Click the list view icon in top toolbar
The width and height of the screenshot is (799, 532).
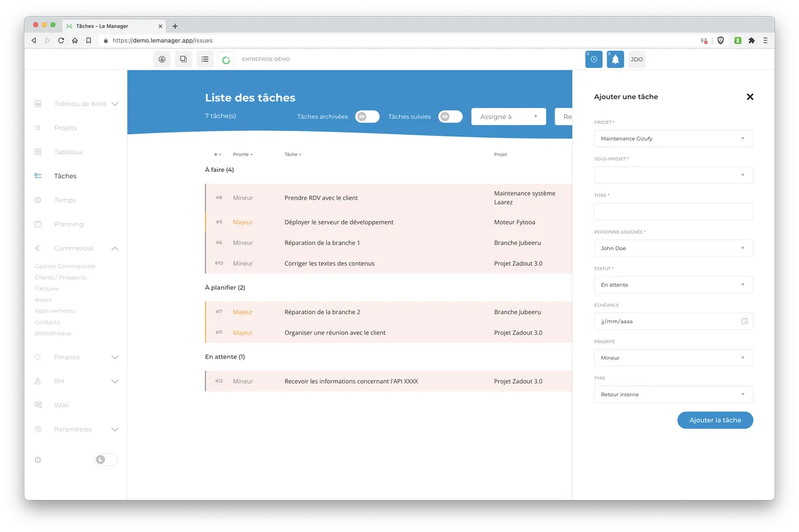tap(205, 59)
